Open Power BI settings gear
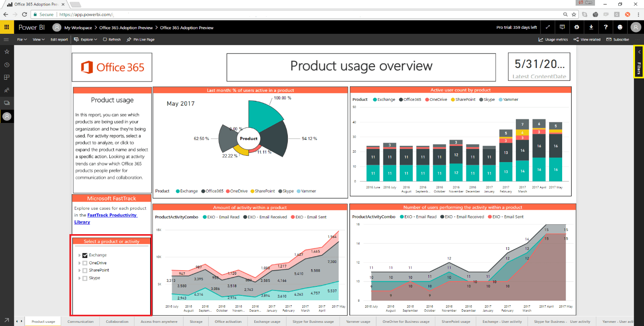The width and height of the screenshot is (644, 326). 577,27
